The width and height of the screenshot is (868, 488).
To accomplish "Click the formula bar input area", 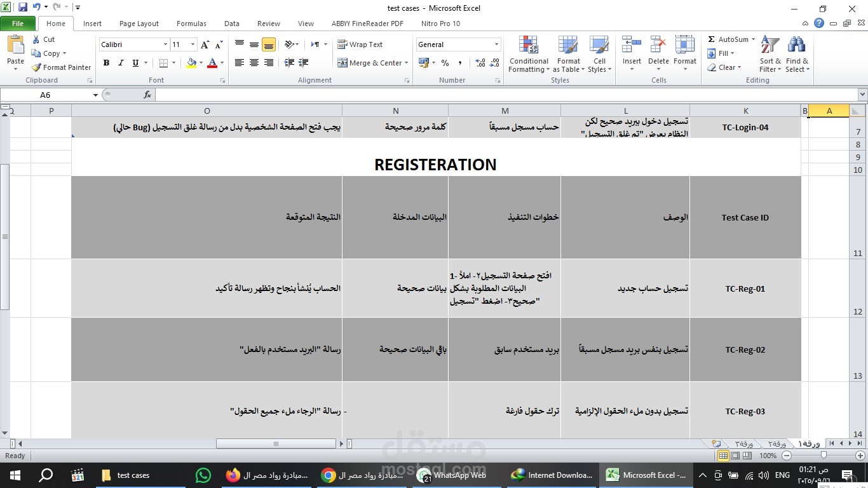I will point(506,95).
